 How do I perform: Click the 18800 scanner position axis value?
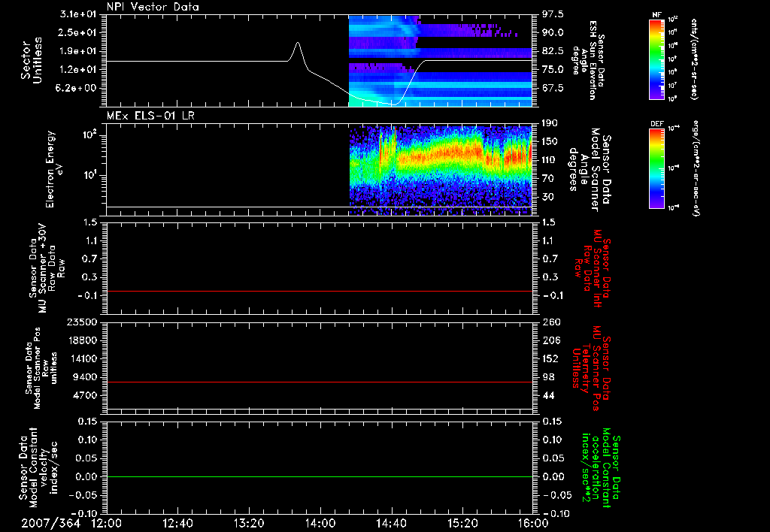(x=82, y=340)
